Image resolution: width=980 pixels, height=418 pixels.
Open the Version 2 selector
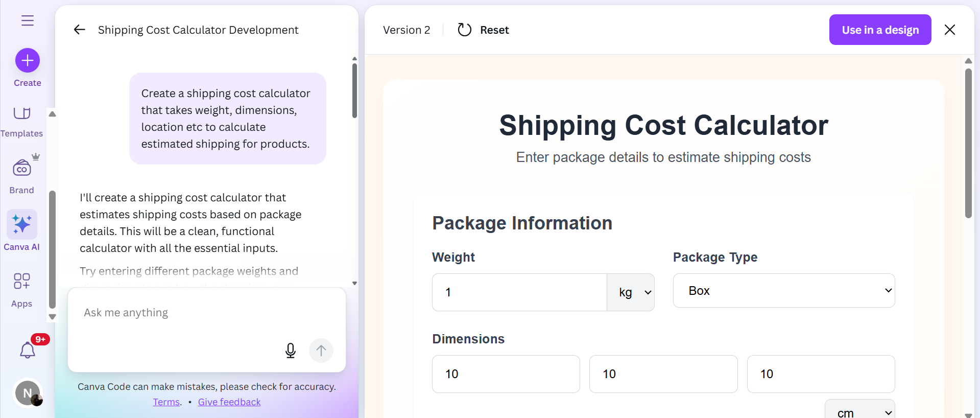(x=407, y=30)
